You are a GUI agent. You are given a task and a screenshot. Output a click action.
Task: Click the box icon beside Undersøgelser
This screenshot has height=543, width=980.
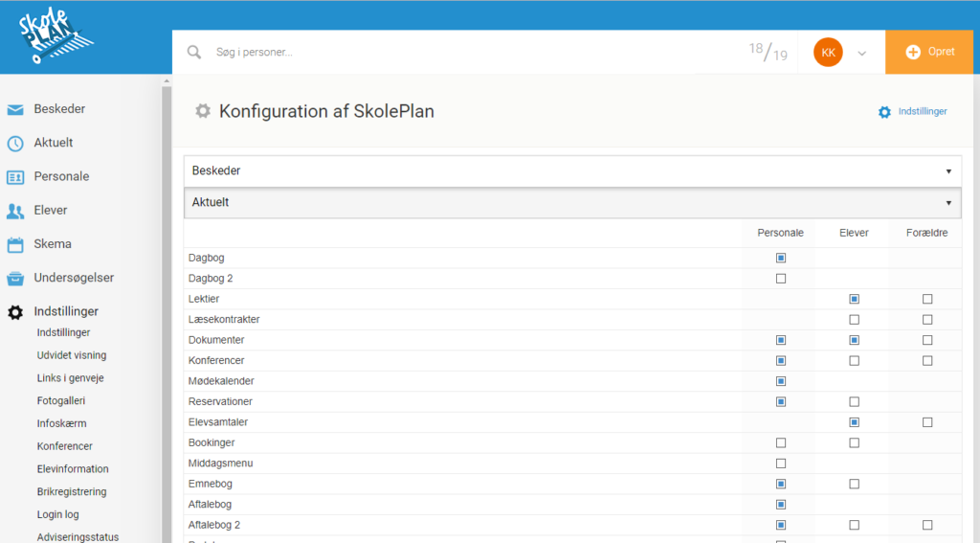coord(15,279)
